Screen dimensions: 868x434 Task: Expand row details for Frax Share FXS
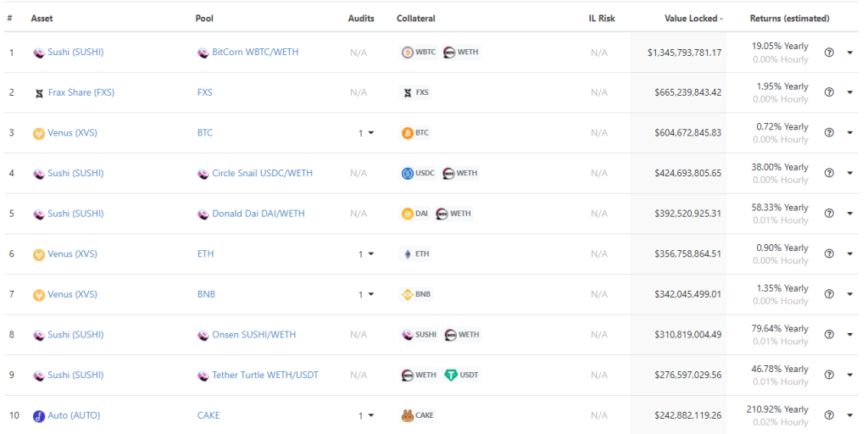(850, 92)
